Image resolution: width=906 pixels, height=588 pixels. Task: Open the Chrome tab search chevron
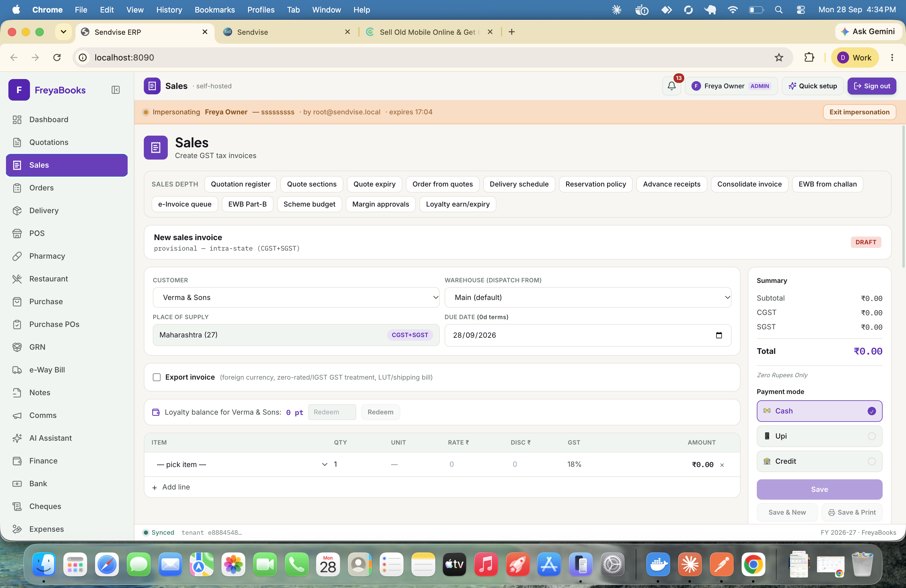coord(64,32)
